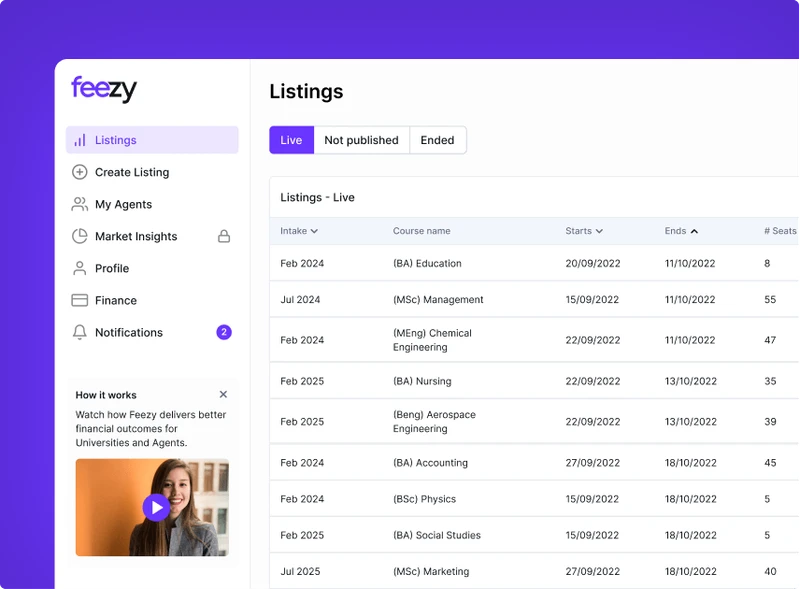Click the lock icon beside Market Insights
This screenshot has width=800, height=590.
coord(224,236)
